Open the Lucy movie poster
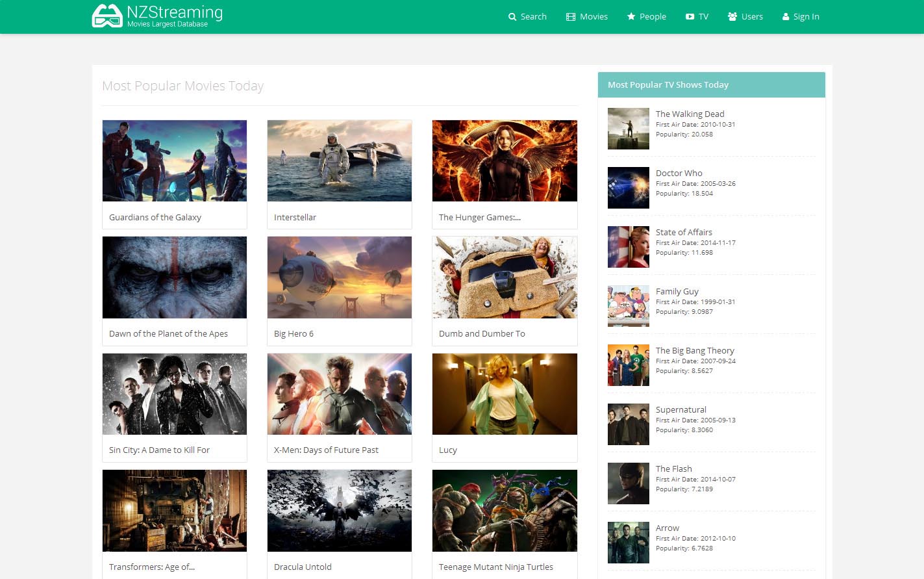This screenshot has width=924, height=579. click(x=505, y=394)
